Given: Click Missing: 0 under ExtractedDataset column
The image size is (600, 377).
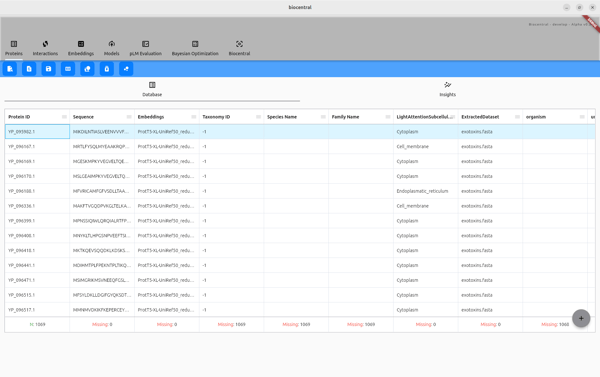Looking at the screenshot, I should pyautogui.click(x=490, y=325).
